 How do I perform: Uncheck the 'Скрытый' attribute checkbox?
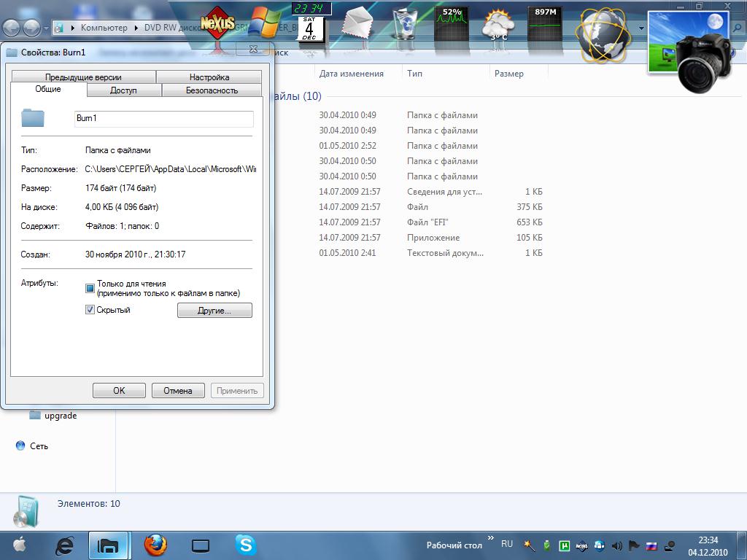[90, 309]
